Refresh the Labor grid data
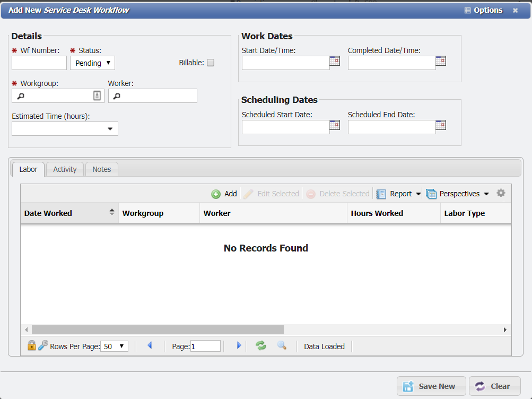 (x=260, y=345)
